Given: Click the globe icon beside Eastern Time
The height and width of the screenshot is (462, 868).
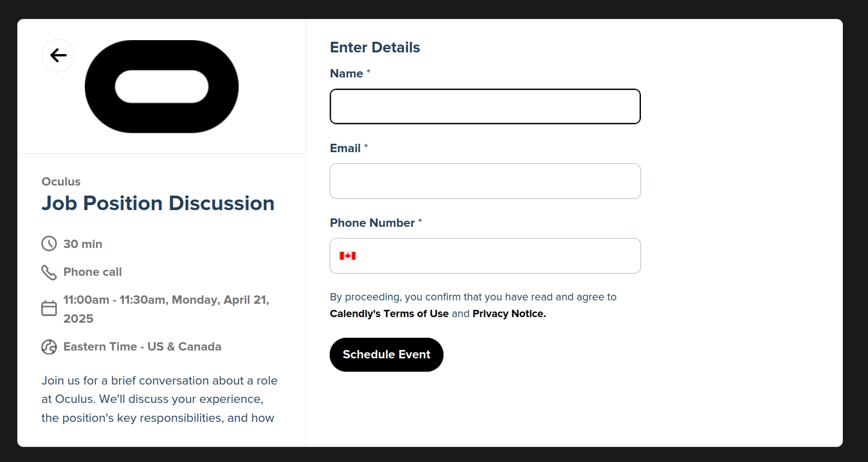Looking at the screenshot, I should tap(49, 347).
